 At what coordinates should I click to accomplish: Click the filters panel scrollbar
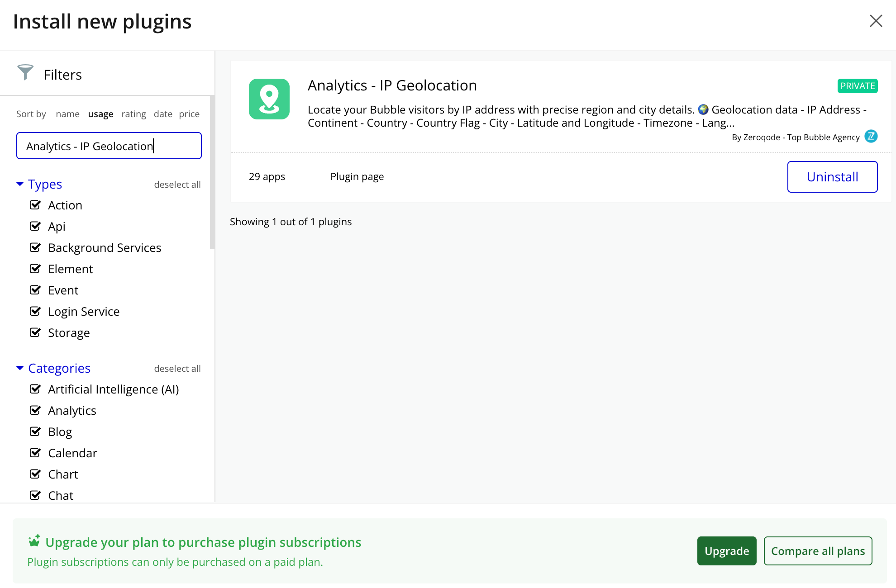(212, 172)
